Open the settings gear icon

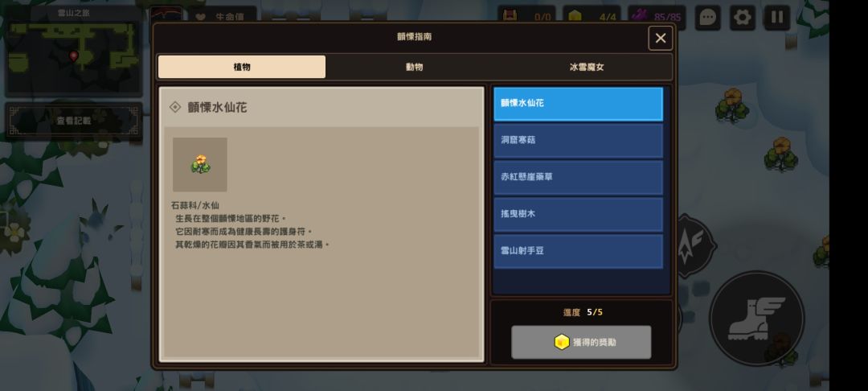[742, 18]
